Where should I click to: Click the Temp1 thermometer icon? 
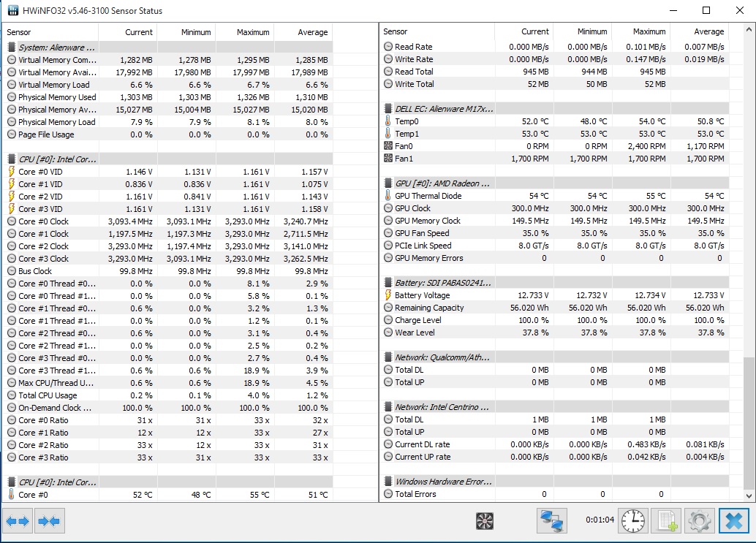388,134
